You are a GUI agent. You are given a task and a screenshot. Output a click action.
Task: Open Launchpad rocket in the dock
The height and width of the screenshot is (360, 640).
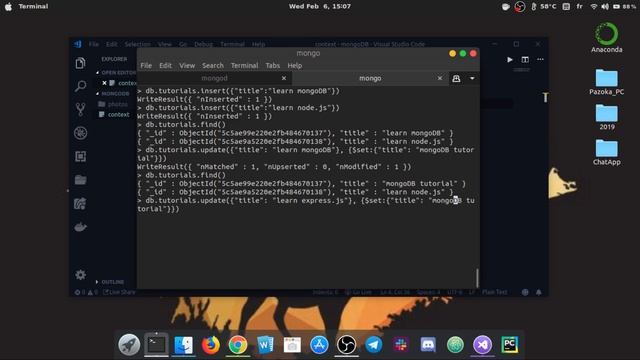coord(129,345)
